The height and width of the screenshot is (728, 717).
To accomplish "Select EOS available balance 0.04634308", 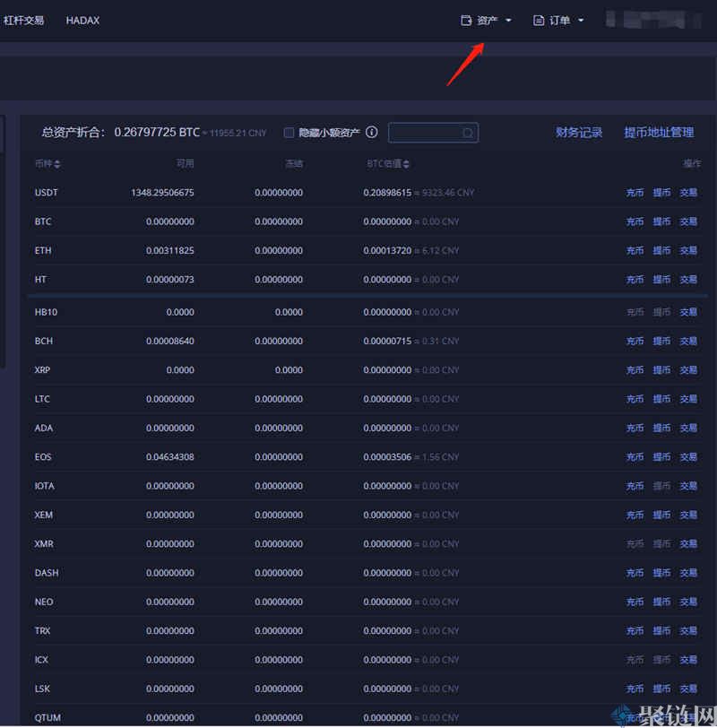I will (x=170, y=457).
